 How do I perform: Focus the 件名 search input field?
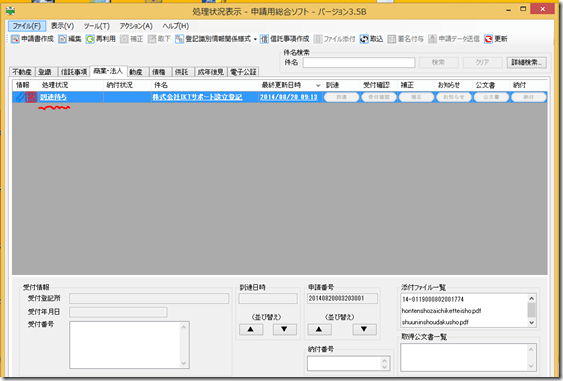point(359,62)
